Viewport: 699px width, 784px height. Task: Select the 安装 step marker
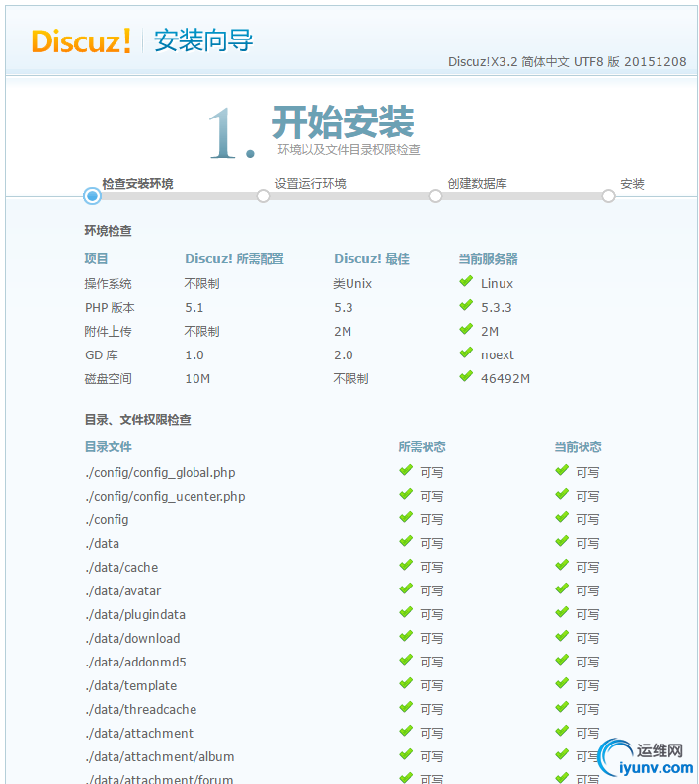pos(608,196)
